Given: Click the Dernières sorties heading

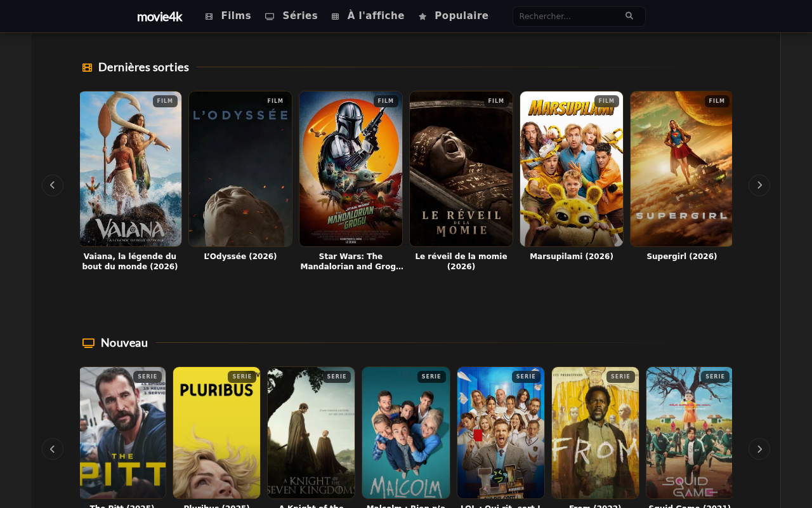Looking at the screenshot, I should point(143,67).
